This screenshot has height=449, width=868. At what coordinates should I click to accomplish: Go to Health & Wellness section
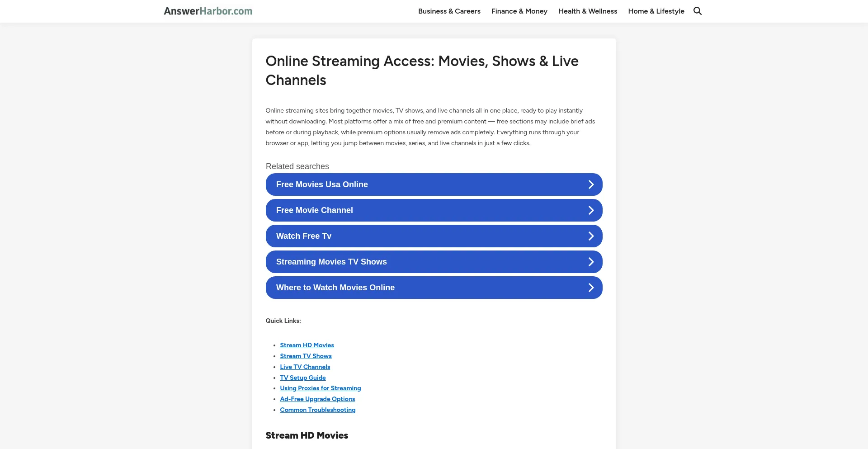point(587,11)
